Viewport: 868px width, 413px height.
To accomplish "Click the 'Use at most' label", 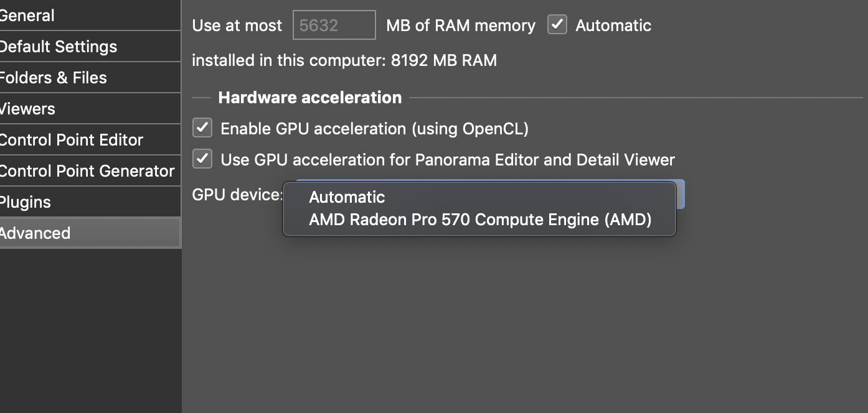I will 237,26.
